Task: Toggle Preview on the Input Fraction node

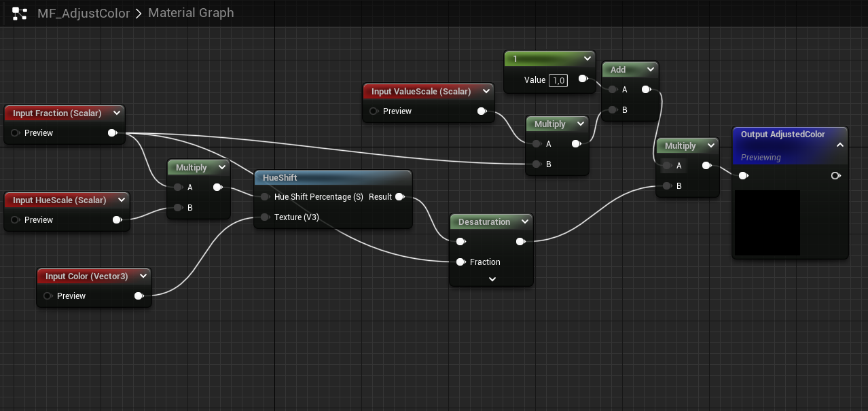Action: [x=15, y=132]
